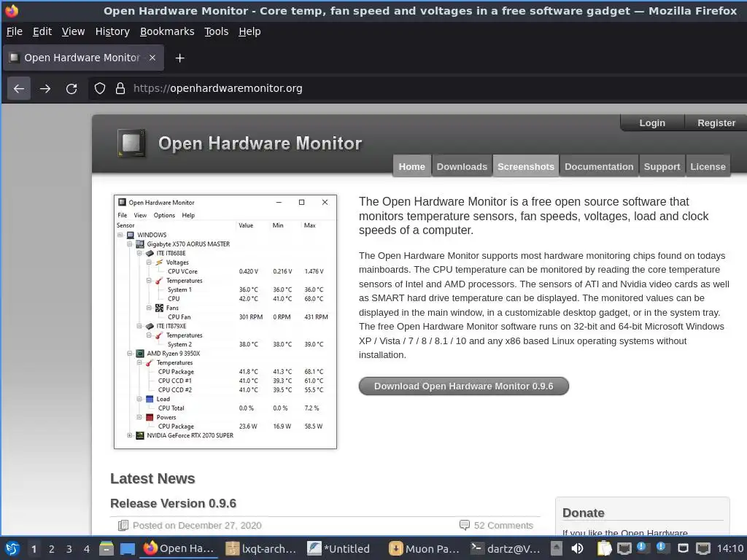Open the LXQt application menu icon

pos(12,548)
